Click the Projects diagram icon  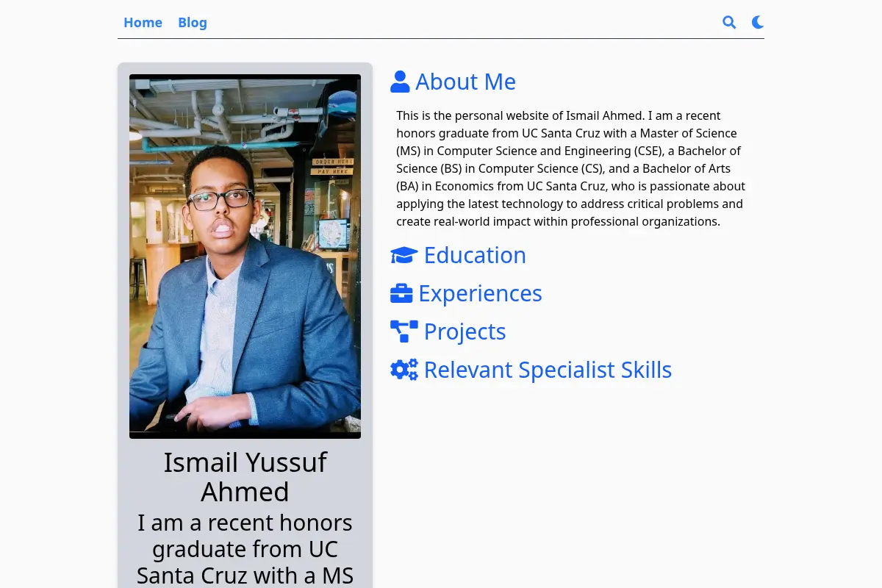pyautogui.click(x=404, y=331)
